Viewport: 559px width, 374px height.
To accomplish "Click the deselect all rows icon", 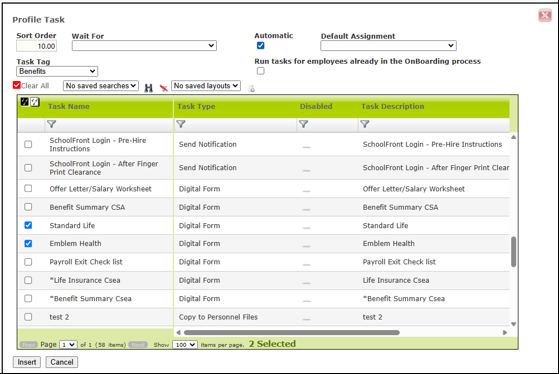I will (x=35, y=102).
